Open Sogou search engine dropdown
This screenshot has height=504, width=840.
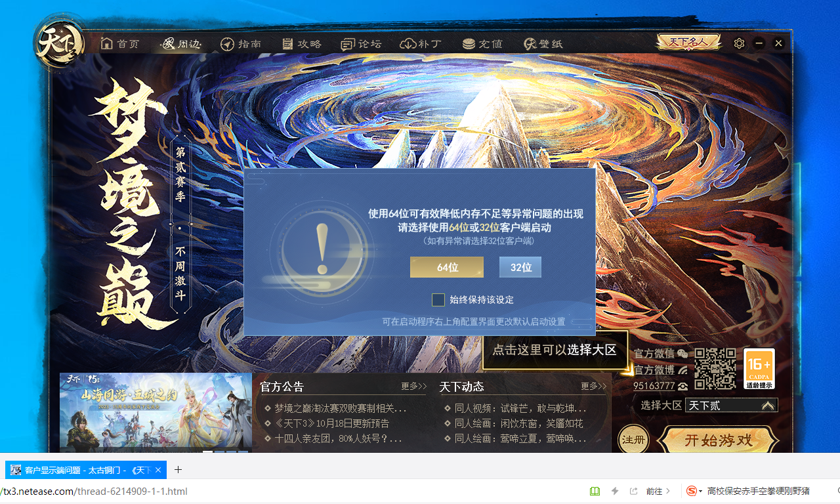694,491
